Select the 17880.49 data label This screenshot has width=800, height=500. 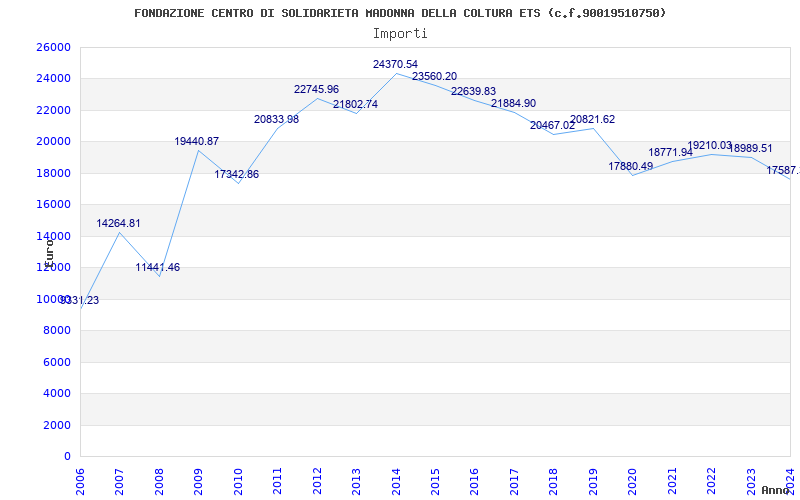click(631, 166)
